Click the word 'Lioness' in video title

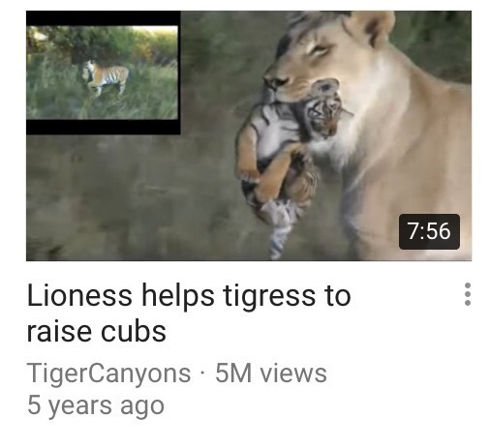pos(79,295)
